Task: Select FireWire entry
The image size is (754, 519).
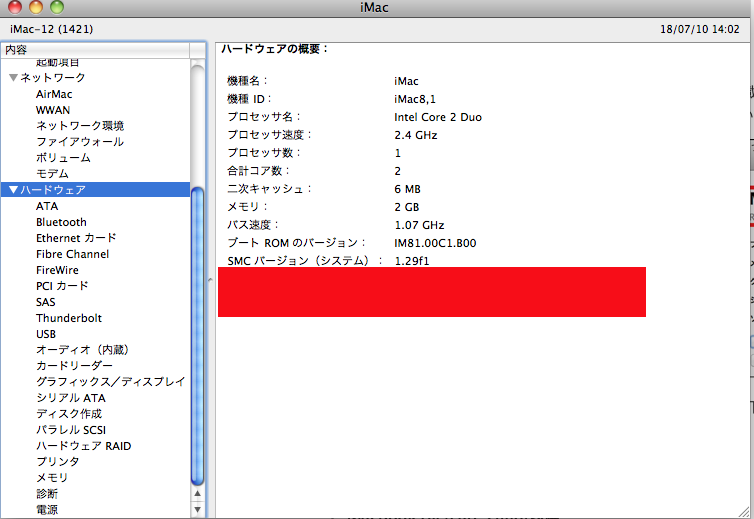Action: pyautogui.click(x=57, y=270)
